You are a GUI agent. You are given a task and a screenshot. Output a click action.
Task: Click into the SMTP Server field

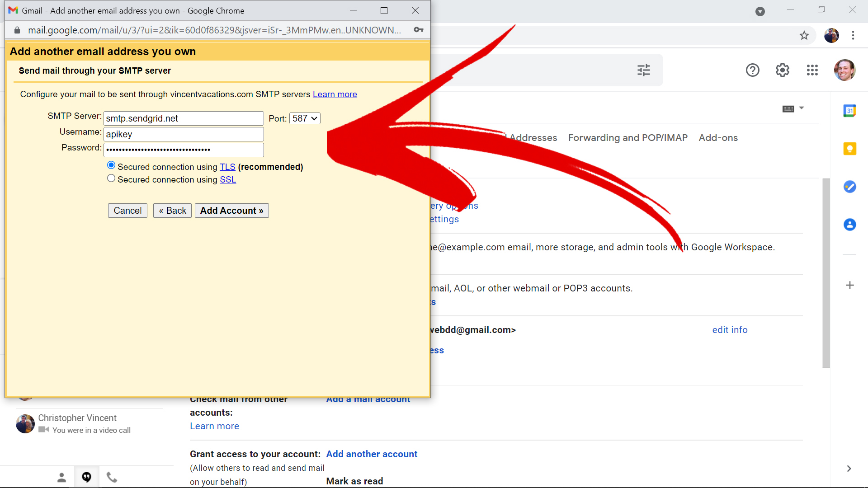coord(184,118)
